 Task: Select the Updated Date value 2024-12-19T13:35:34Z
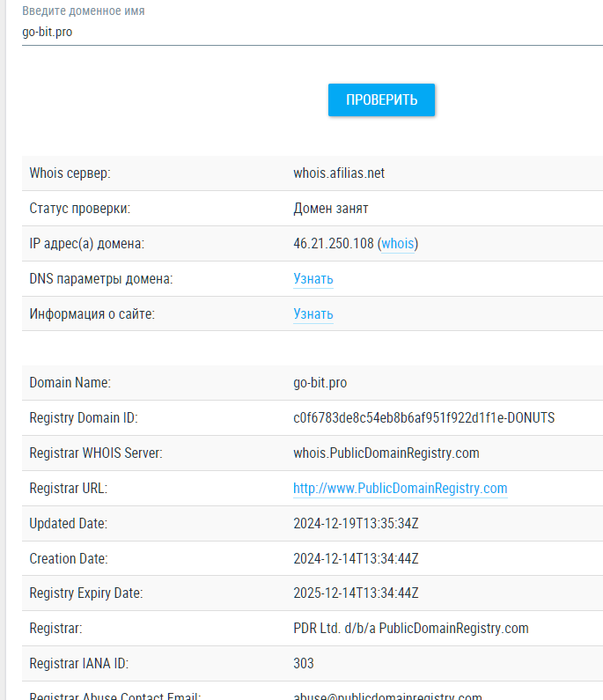[x=356, y=524]
